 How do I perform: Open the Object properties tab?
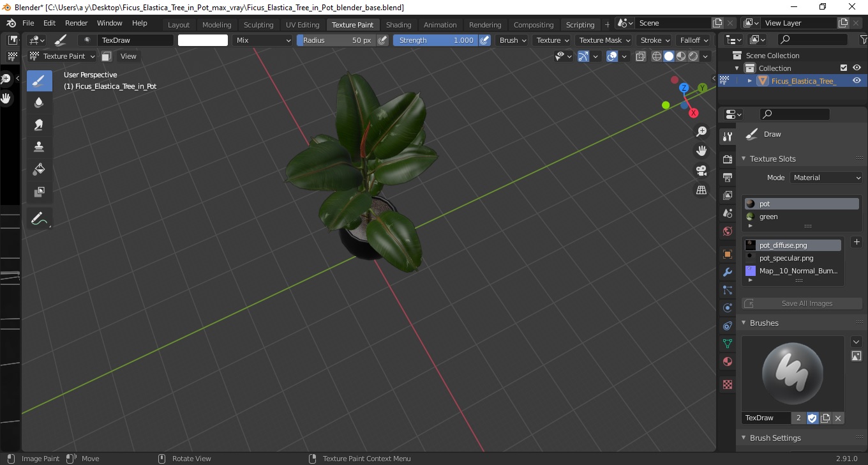[x=727, y=254]
